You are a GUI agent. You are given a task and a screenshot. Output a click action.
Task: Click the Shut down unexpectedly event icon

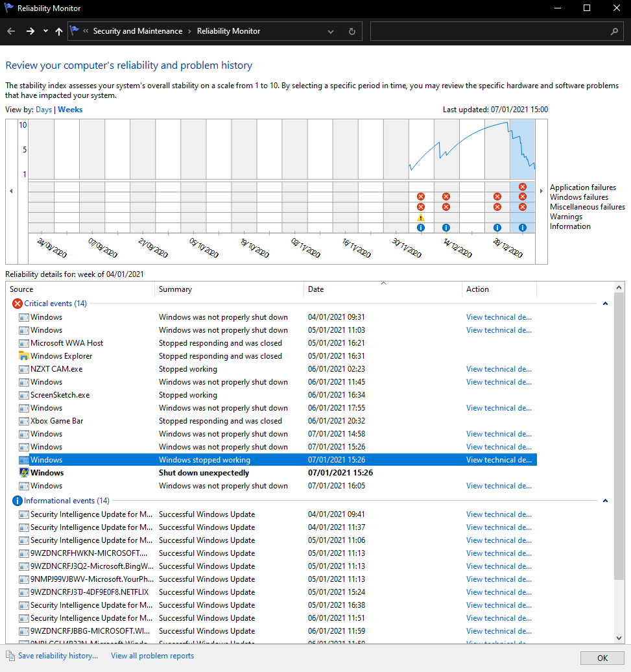tap(23, 473)
